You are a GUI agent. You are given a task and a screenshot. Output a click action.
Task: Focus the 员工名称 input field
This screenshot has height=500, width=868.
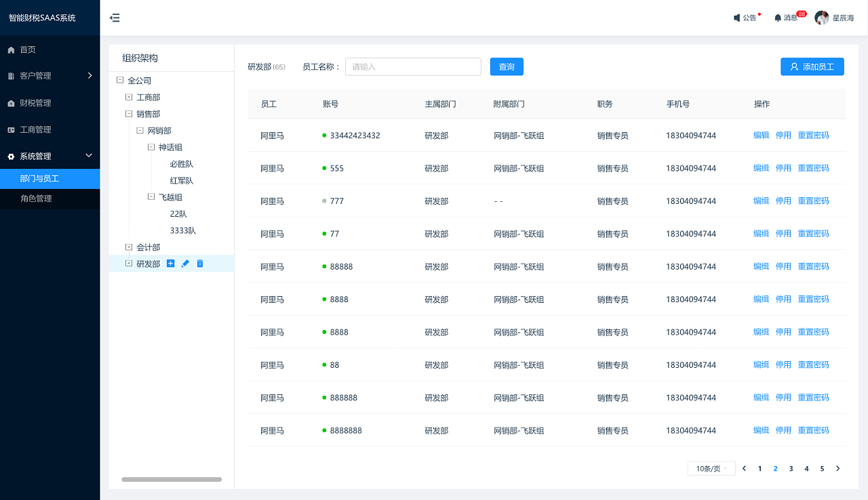(x=413, y=66)
